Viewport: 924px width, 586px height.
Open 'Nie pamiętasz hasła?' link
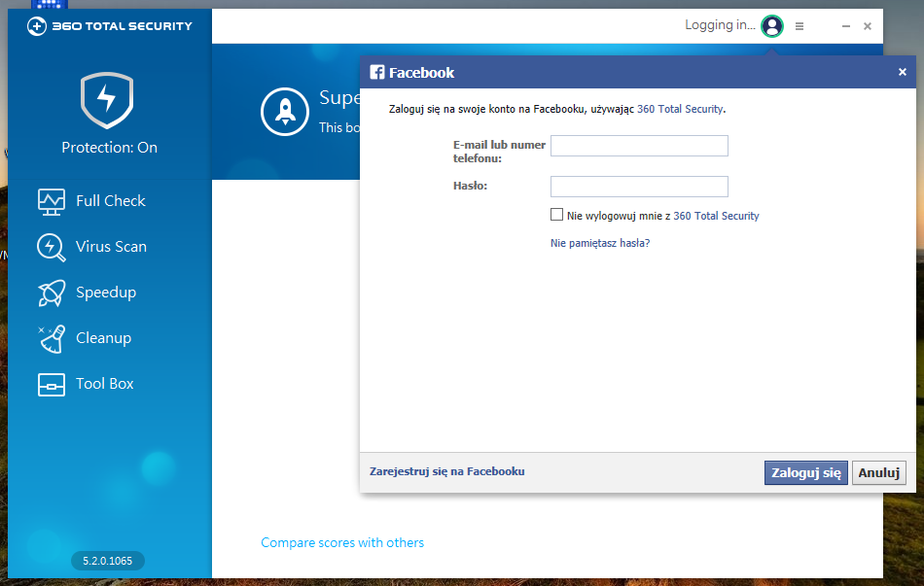[x=600, y=243]
